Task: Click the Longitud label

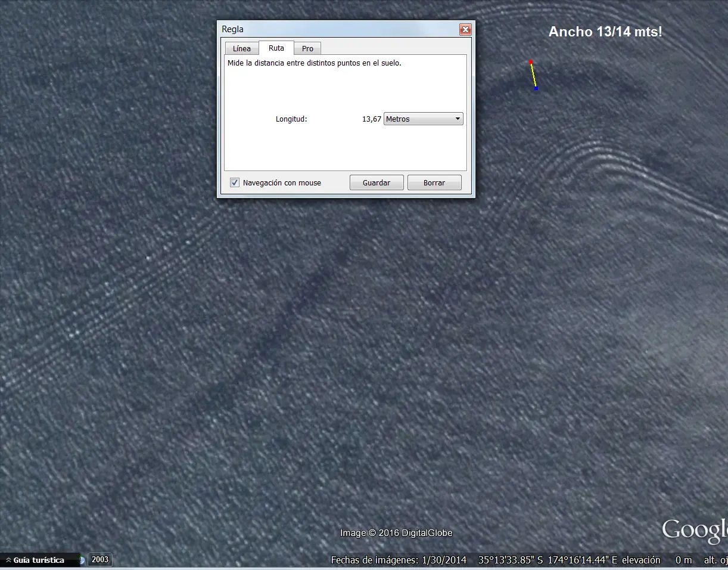Action: [291, 119]
